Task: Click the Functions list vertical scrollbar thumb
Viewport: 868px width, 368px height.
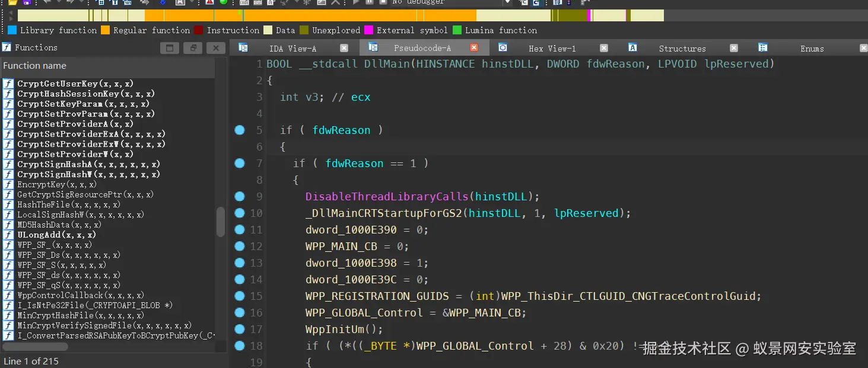Action: [221, 222]
